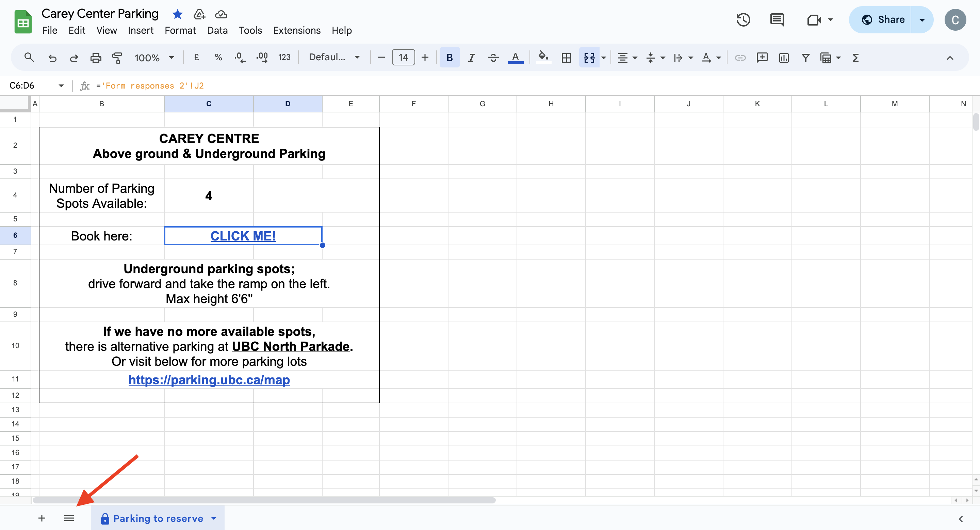Open the all sheets list icon
The width and height of the screenshot is (980, 530).
[69, 518]
